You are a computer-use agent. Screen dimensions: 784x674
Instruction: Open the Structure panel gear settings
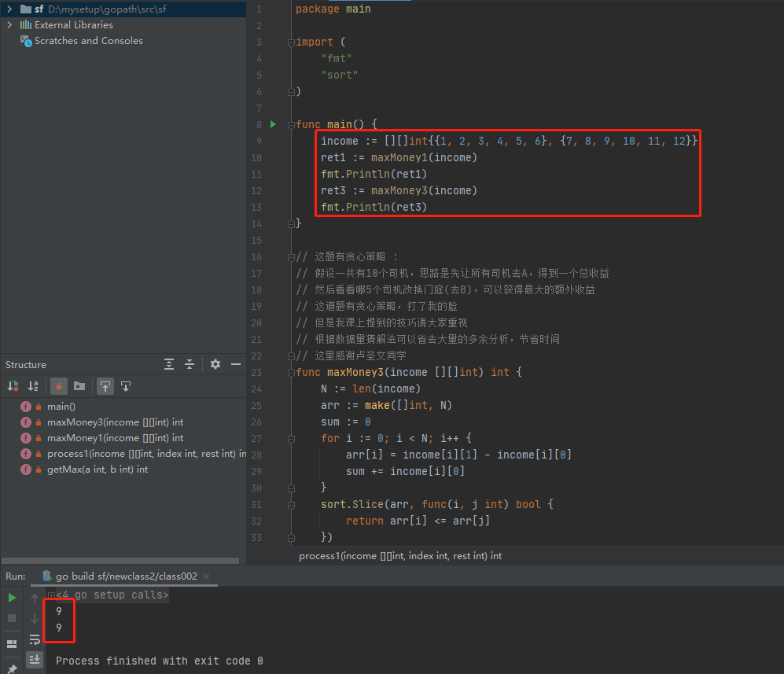[215, 364]
